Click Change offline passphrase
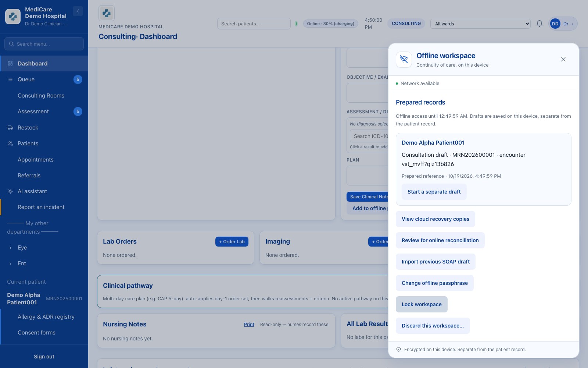 (x=435, y=283)
